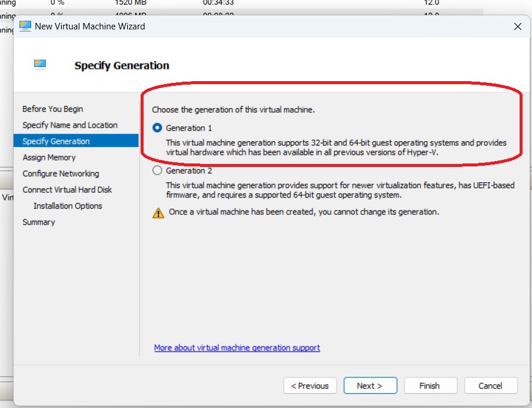Image resolution: width=532 pixels, height=408 pixels.
Task: Select the Specify Generation step
Action: pos(76,141)
